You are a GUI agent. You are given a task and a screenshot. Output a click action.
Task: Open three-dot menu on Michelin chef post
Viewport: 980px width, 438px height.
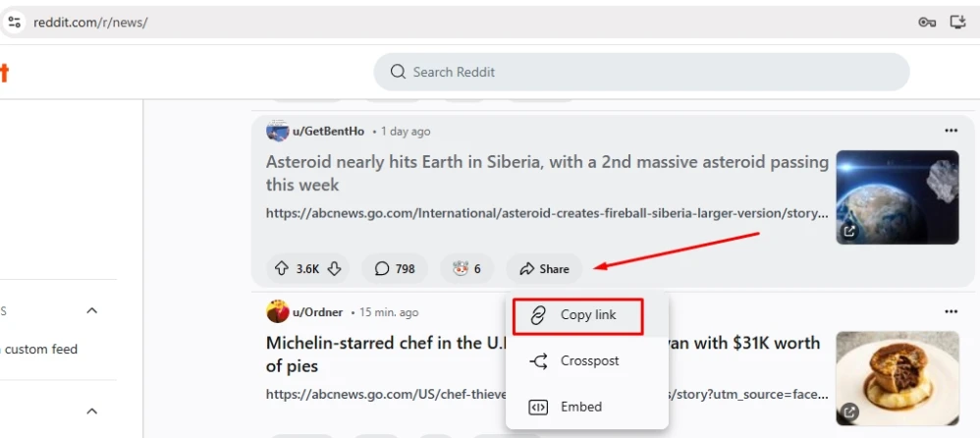click(951, 311)
